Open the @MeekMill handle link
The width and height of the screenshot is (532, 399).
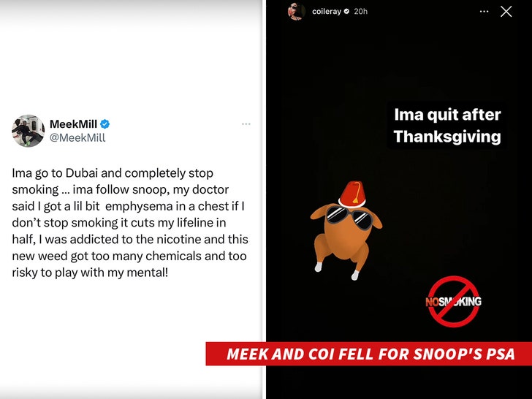[77, 137]
